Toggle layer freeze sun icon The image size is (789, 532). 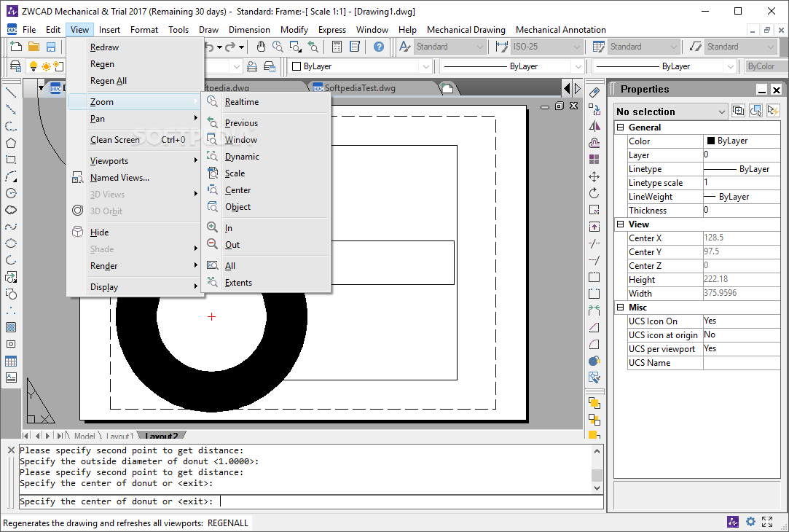[x=46, y=66]
